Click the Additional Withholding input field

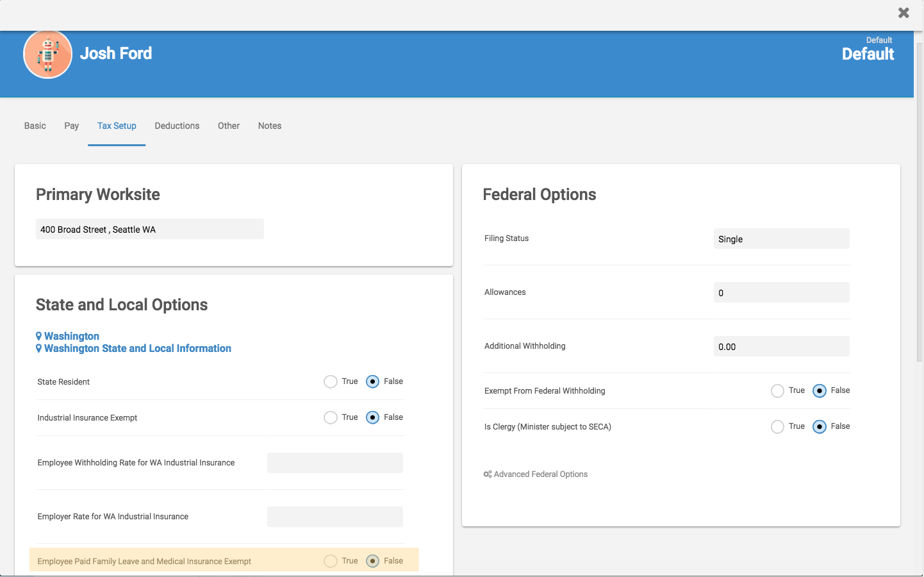tap(782, 346)
